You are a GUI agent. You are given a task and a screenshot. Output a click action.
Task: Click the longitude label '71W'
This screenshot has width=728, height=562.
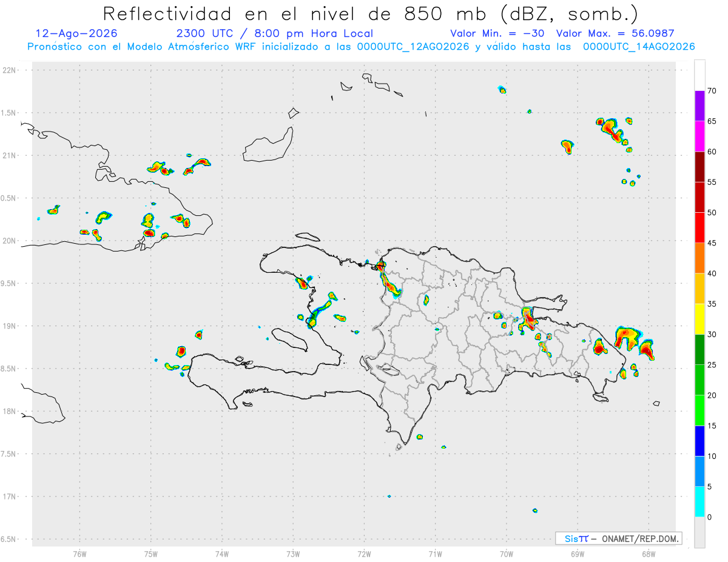(x=435, y=554)
